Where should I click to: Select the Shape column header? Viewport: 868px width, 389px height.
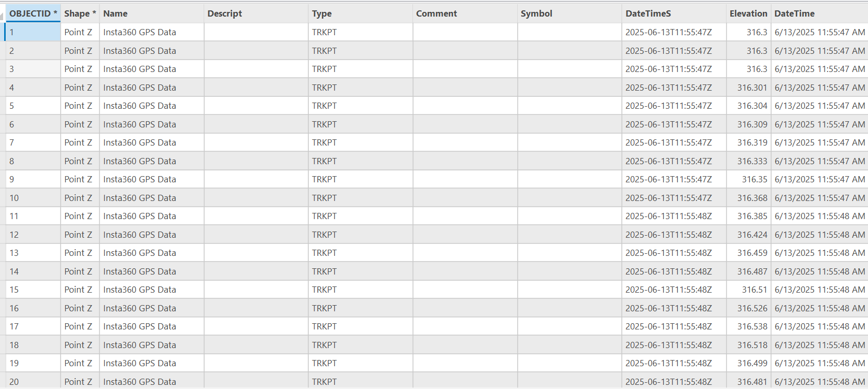[80, 13]
